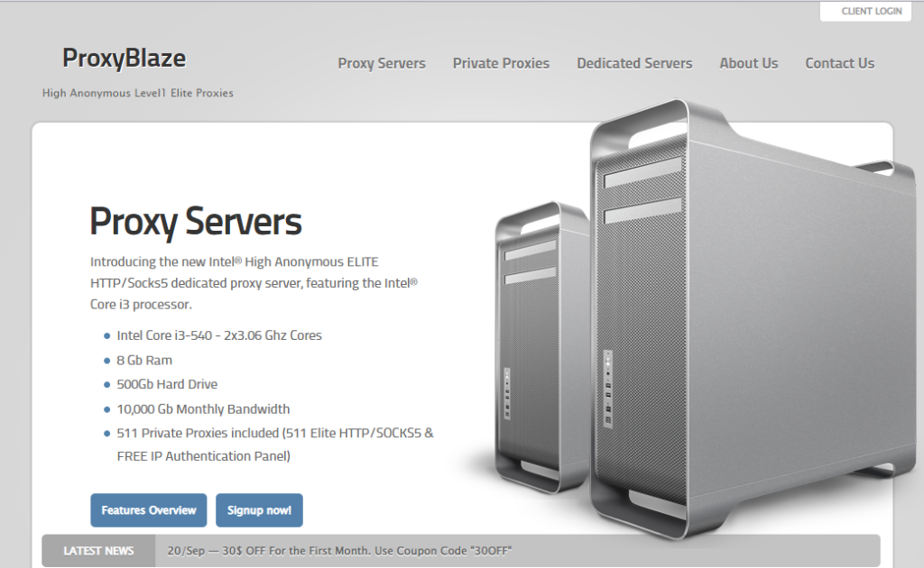Open Proxy Servers in the top navigation
The width and height of the screenshot is (924, 568).
[x=382, y=63]
